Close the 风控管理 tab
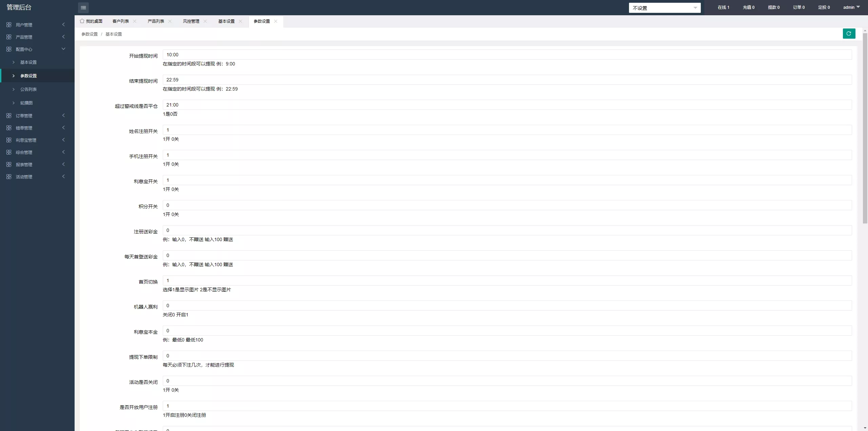 point(205,21)
